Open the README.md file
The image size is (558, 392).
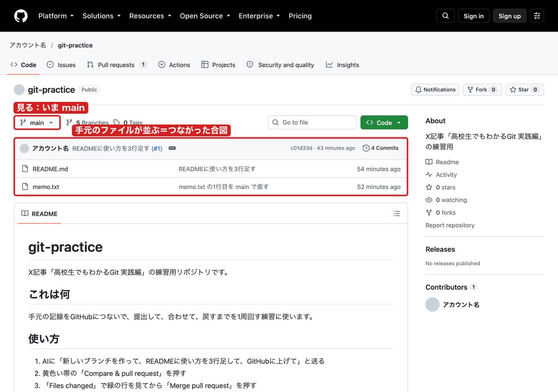point(50,169)
